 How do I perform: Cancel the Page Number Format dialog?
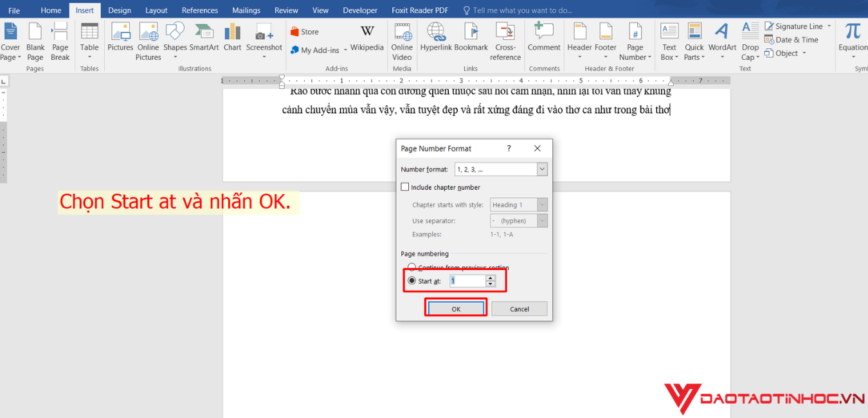(520, 309)
